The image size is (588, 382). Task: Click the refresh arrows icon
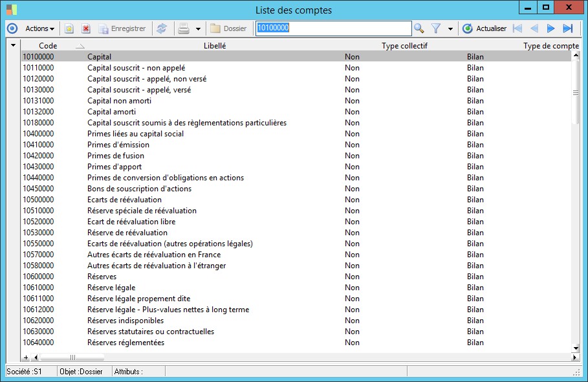(162, 28)
